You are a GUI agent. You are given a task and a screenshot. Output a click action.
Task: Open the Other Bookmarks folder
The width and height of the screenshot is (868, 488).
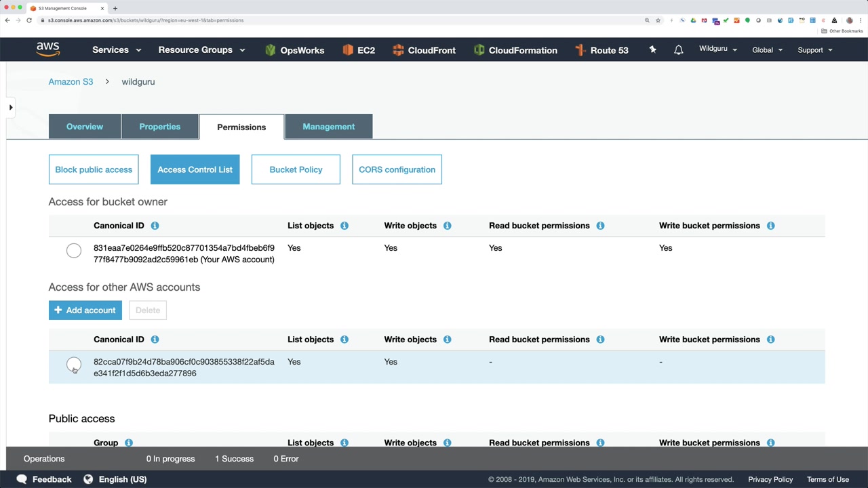[x=842, y=31]
